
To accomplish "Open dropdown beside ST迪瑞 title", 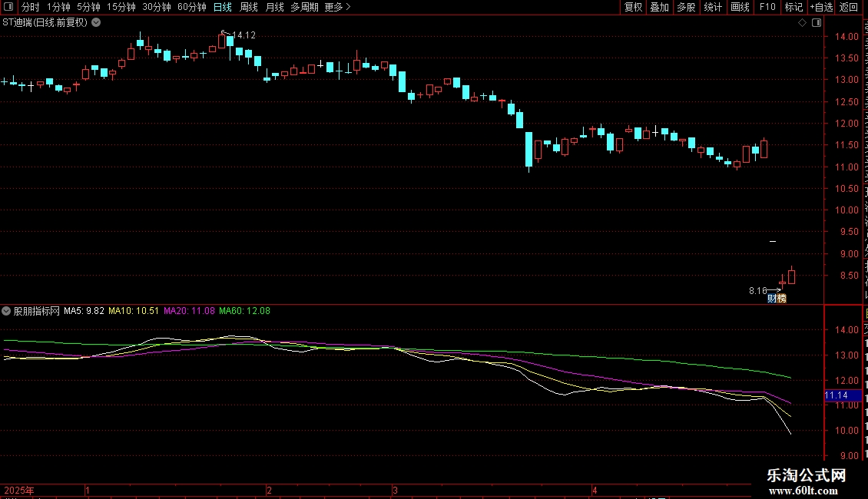I will (96, 23).
